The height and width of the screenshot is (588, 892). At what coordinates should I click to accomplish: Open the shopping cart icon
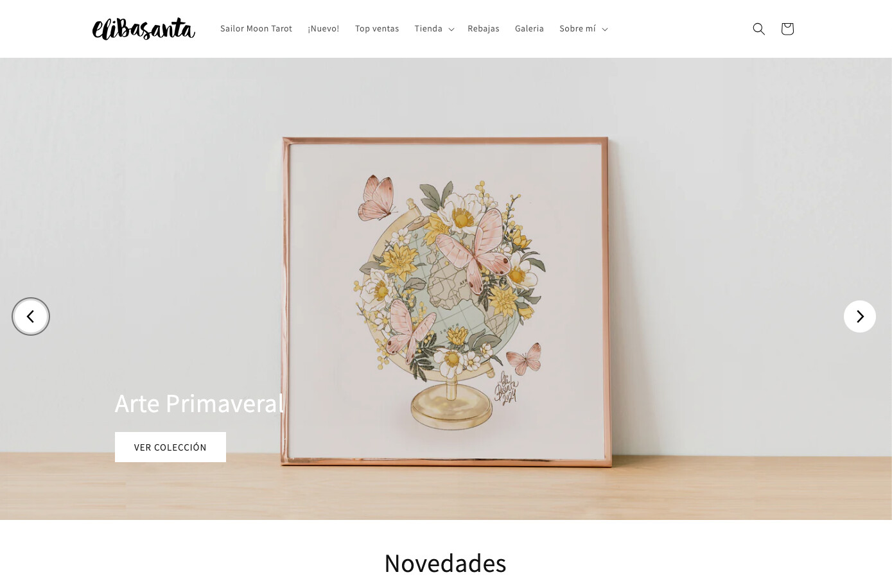[x=787, y=29]
